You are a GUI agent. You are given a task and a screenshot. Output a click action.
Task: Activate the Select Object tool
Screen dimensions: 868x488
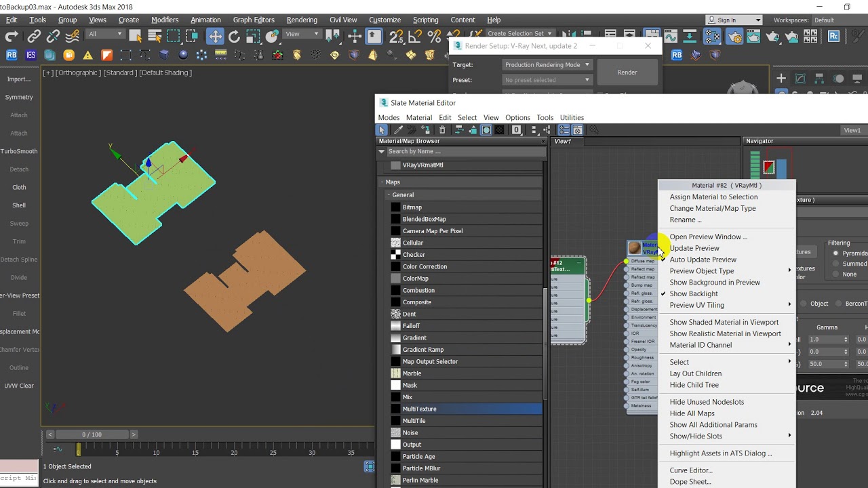tap(136, 37)
